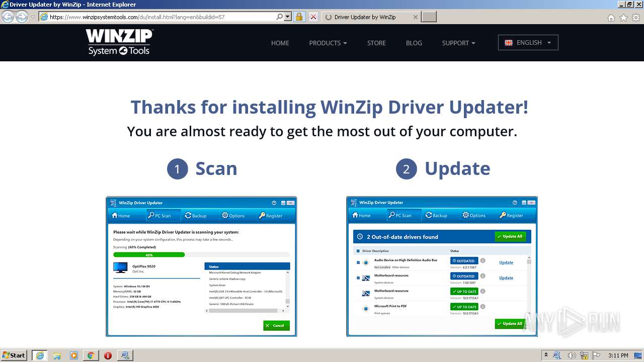Screen dimensions: 644x362
Task: Click the OUTDATED badge for Audio Device
Action: coord(464,261)
